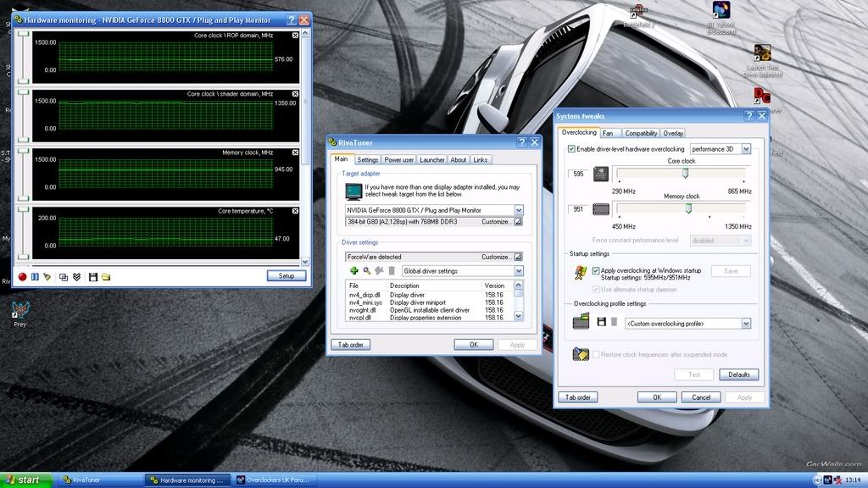Click the monitor icon in Target adapter
The height and width of the screenshot is (488, 868).
pyautogui.click(x=353, y=191)
